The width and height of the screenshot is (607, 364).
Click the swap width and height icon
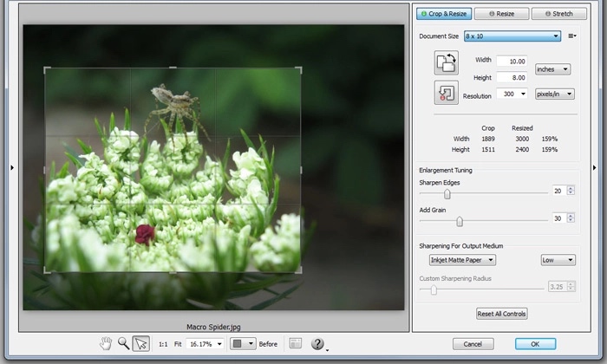[x=447, y=63]
